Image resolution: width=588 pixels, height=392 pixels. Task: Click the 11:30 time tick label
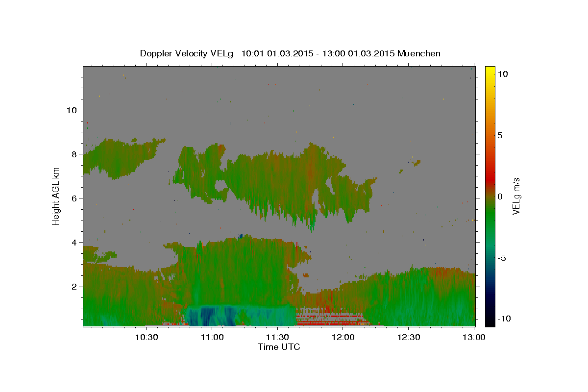(x=278, y=337)
